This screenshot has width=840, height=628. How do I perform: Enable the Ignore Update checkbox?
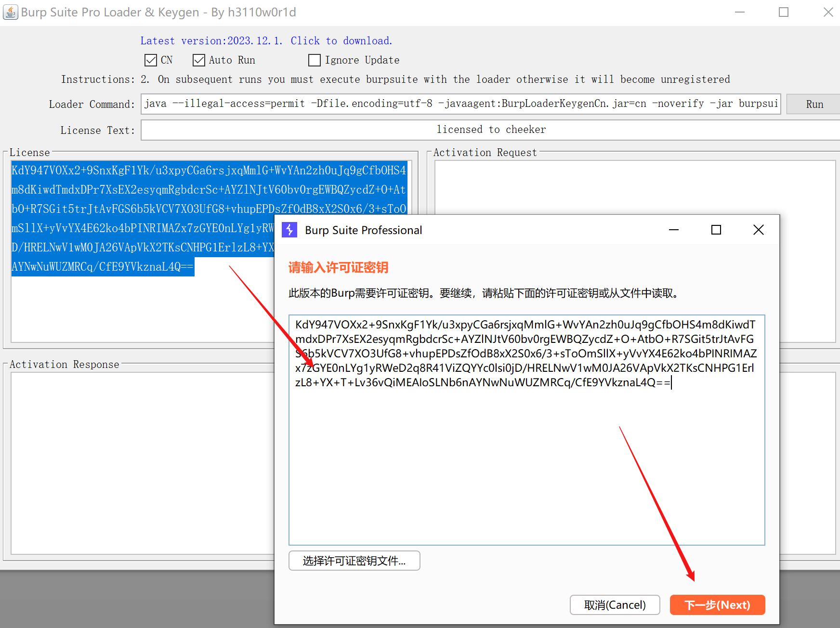[x=315, y=60]
